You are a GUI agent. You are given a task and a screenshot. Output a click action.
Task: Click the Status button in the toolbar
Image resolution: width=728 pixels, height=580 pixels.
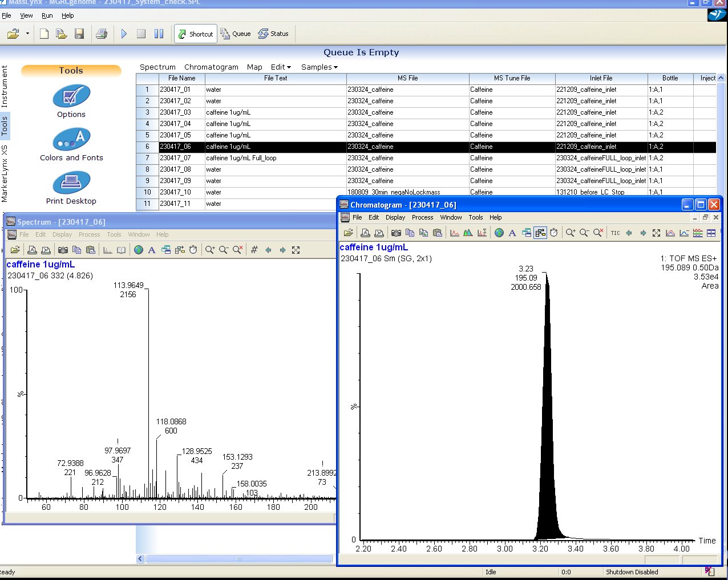tap(273, 34)
